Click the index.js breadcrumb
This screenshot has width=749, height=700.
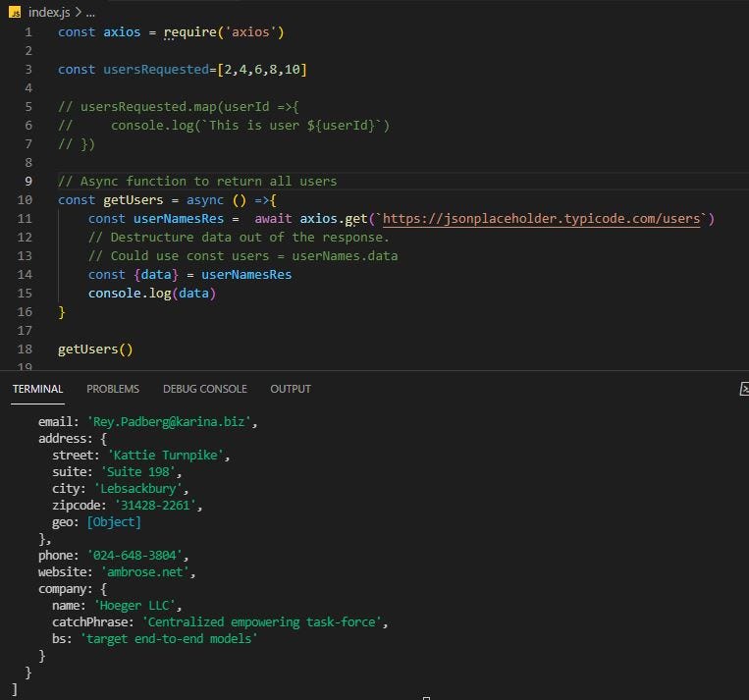[x=49, y=13]
